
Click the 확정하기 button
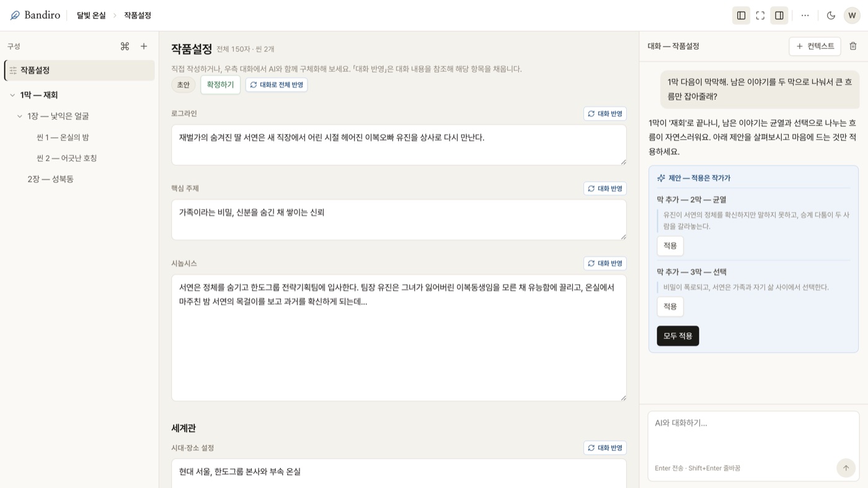[x=220, y=85]
